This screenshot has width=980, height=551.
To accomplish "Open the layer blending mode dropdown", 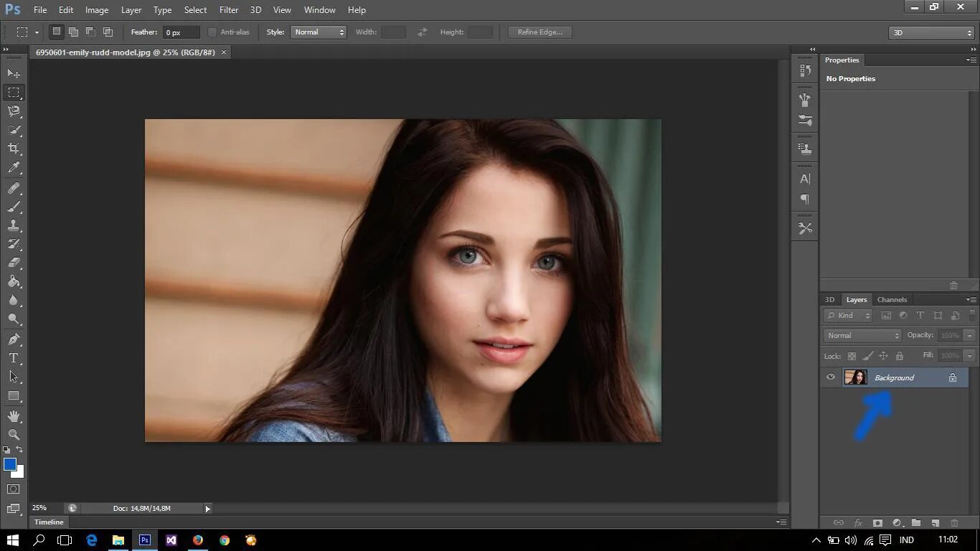I will point(862,336).
